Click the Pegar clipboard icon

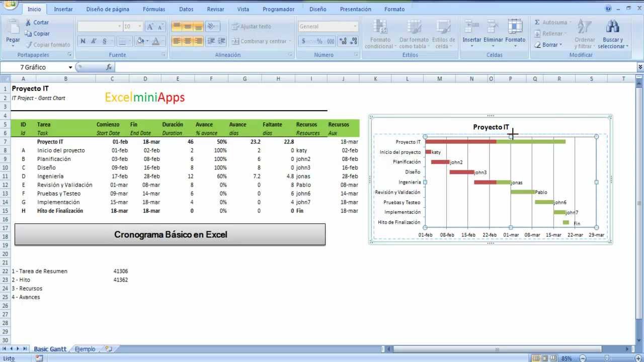[x=13, y=27]
